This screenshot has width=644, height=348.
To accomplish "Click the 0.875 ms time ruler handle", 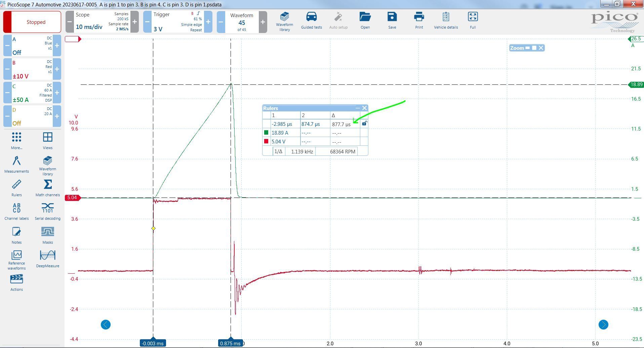I will pos(230,343).
